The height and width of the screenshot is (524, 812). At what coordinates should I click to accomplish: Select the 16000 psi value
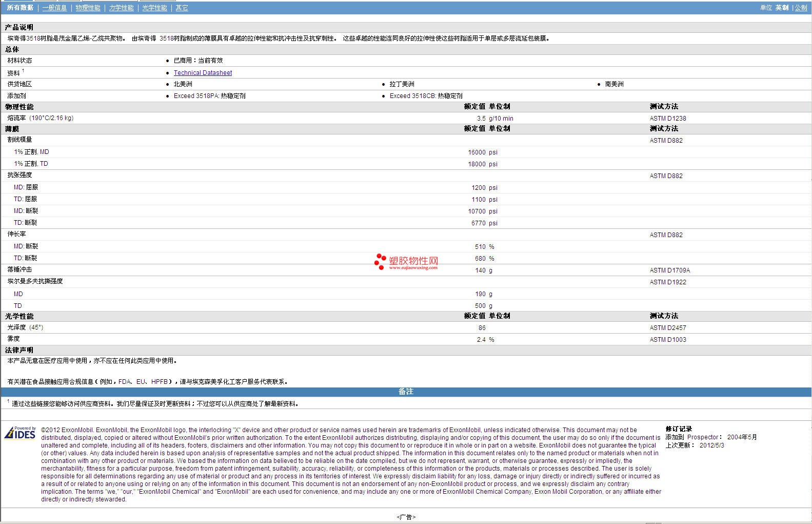[483, 152]
